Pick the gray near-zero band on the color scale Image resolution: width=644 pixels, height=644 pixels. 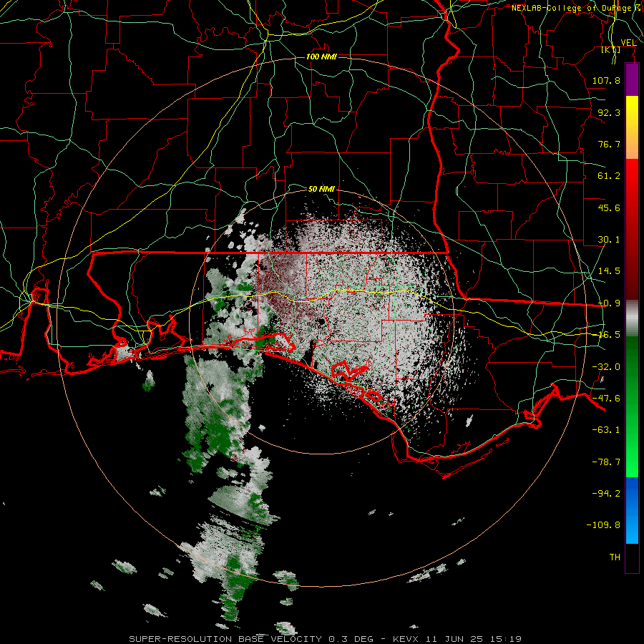[632, 318]
